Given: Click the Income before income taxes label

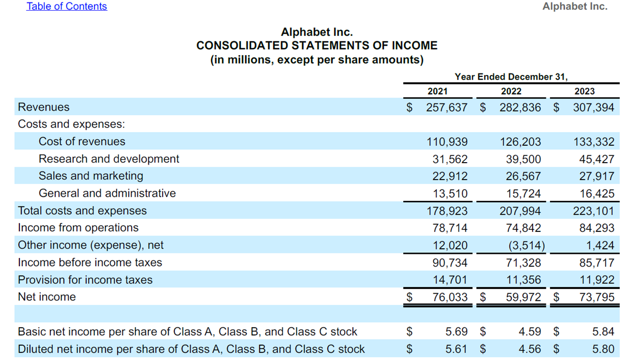Looking at the screenshot, I should coord(90,263).
